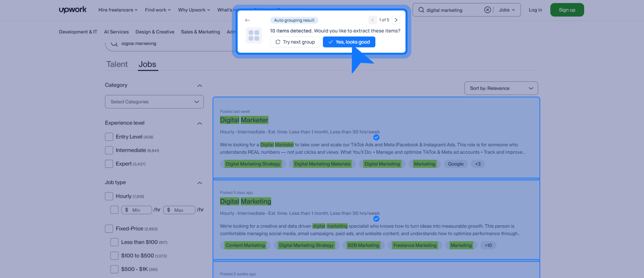Click blue checkmark on Digital Marketer listing
The image size is (644, 278).
(376, 137)
